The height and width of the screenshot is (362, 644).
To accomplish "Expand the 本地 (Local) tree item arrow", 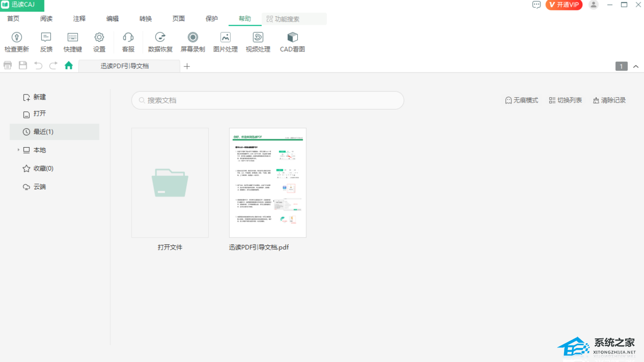I will 18,150.
